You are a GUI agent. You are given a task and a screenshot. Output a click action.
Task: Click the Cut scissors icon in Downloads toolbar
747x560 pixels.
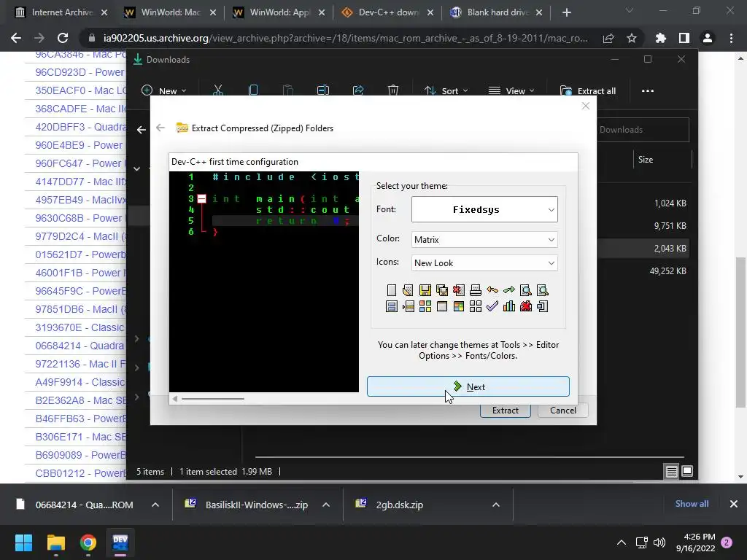tap(218, 90)
